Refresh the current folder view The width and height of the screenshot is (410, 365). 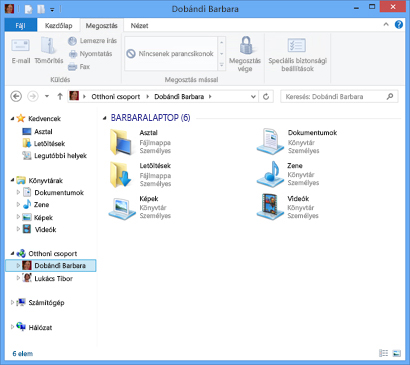(x=266, y=97)
